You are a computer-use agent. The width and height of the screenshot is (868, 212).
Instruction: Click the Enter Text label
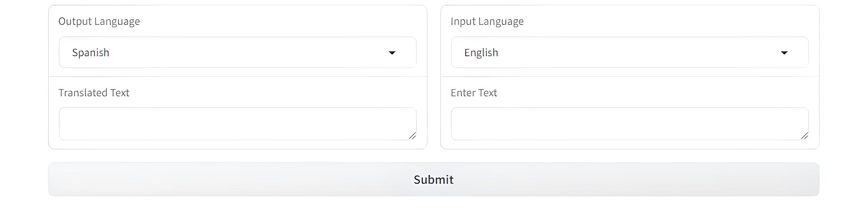tap(474, 93)
